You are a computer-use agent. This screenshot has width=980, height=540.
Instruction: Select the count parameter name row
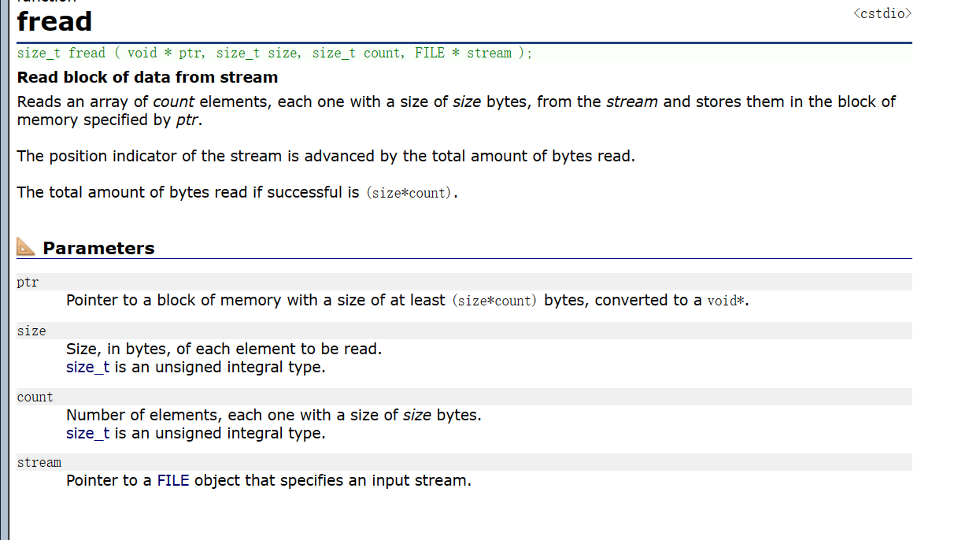pos(35,397)
